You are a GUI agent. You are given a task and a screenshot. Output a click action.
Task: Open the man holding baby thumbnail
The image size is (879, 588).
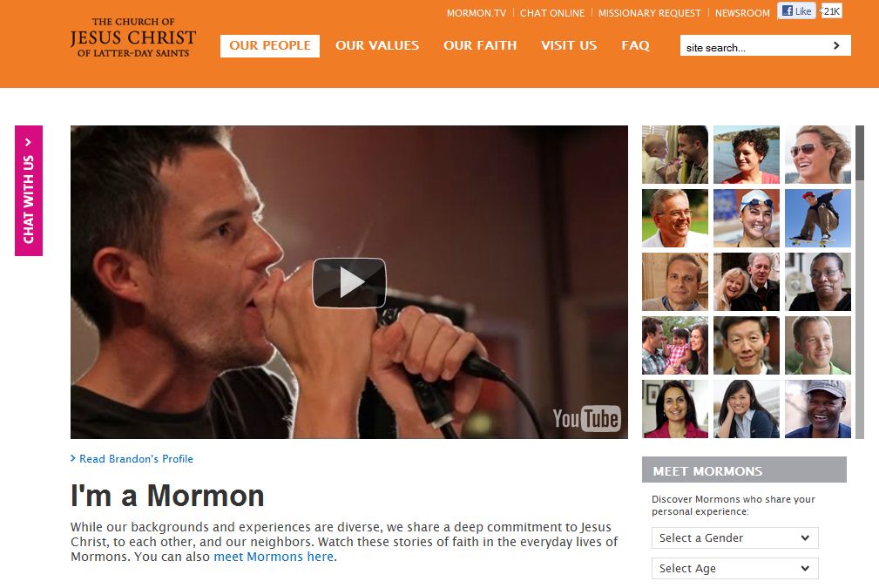(675, 155)
